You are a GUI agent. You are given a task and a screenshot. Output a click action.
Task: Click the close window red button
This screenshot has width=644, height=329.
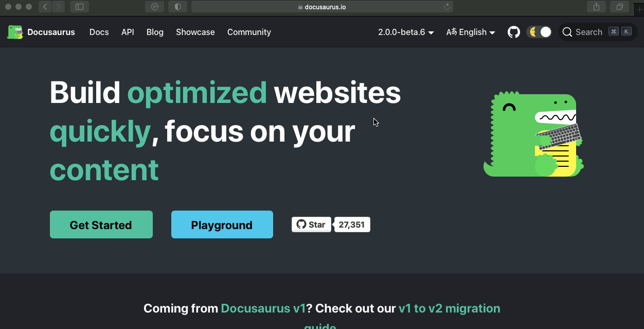(8, 7)
